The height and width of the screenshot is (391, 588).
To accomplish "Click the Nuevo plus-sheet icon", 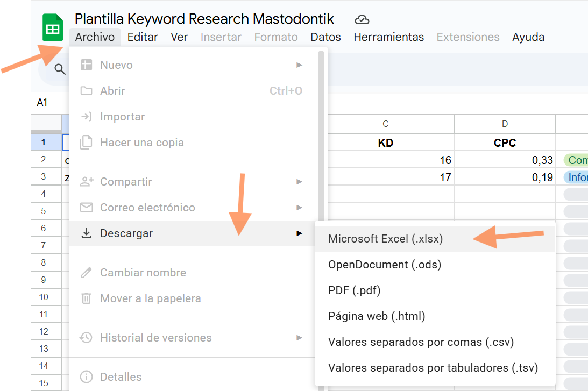I will pos(86,65).
